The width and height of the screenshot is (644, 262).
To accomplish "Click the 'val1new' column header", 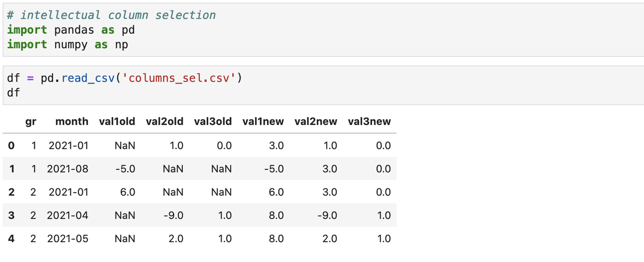I will pos(263,122).
